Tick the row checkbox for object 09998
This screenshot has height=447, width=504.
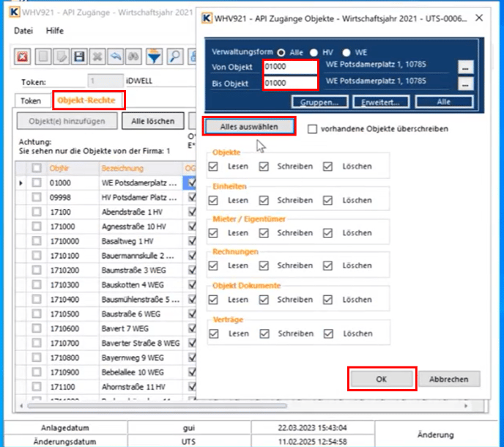37,196
